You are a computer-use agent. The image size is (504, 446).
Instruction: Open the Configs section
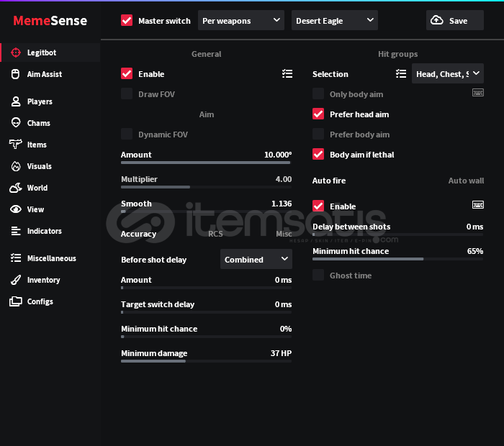[50, 301]
